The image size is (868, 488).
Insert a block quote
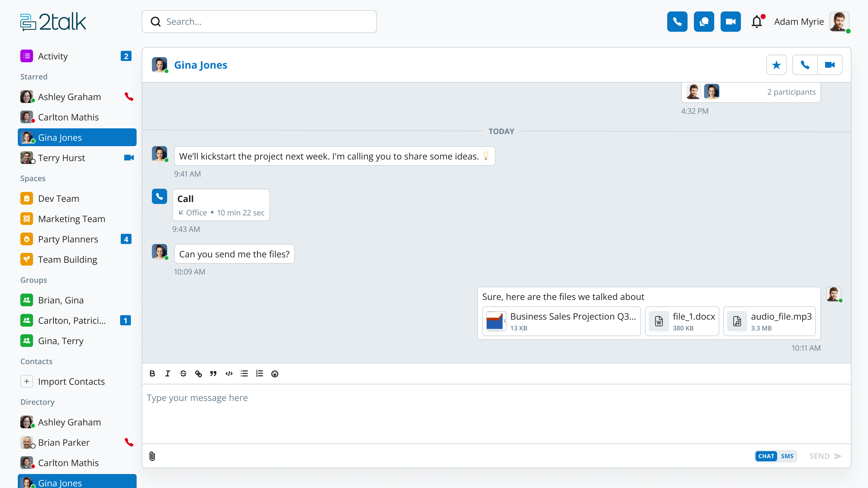(213, 373)
